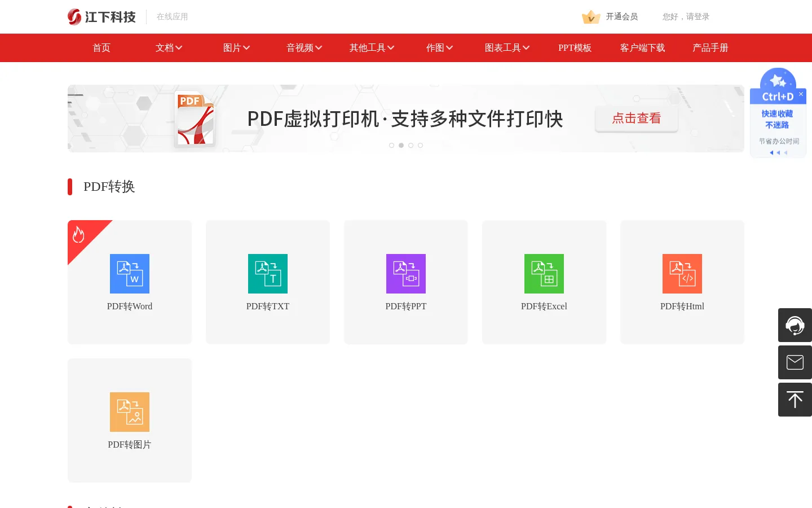Expand the 其他工具 dropdown menu
This screenshot has width=812, height=508.
pyautogui.click(x=372, y=48)
